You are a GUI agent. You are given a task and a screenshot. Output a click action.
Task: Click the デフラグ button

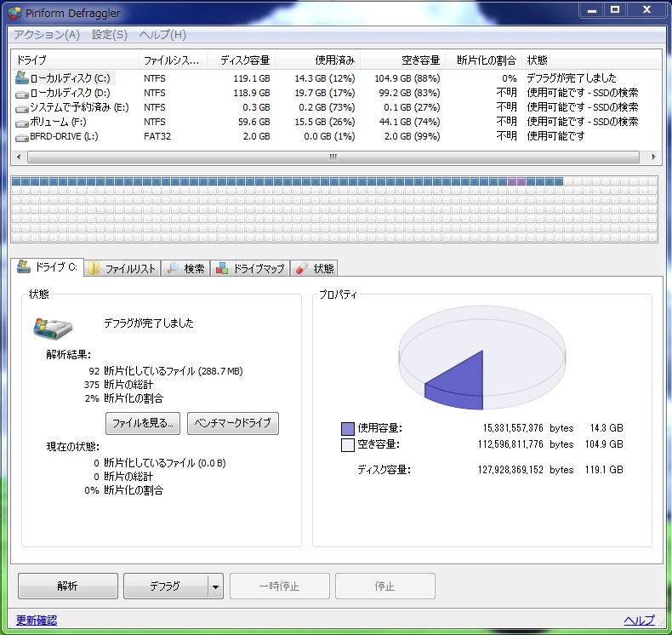(165, 586)
